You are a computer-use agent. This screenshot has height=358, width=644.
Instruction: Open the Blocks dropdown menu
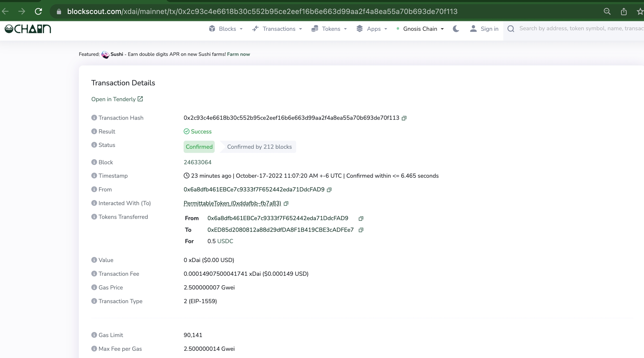(226, 29)
